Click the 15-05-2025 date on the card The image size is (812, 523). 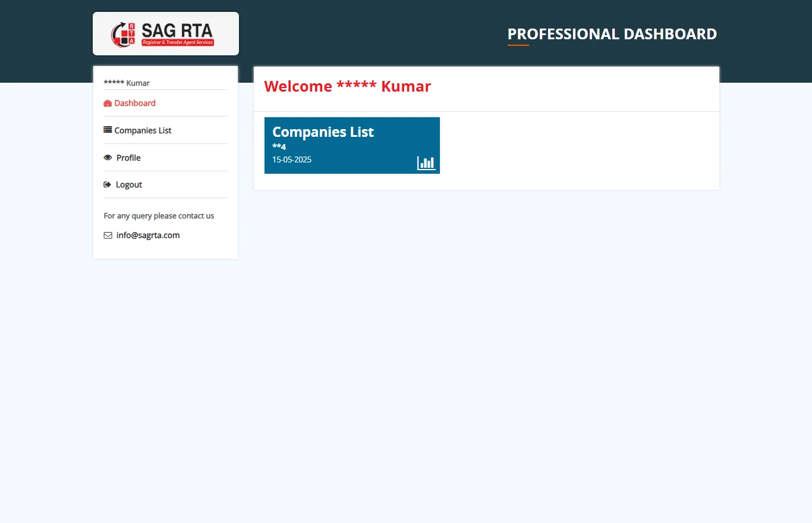[x=292, y=159]
